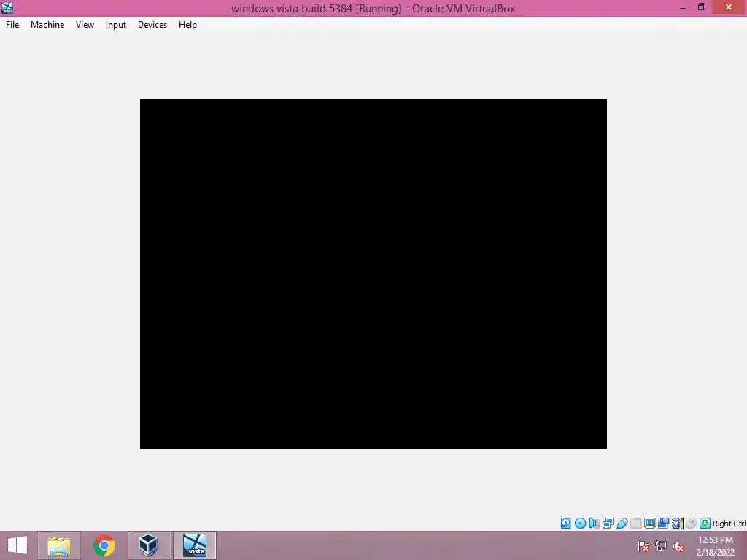Click the VirtualBox window title bar icon
This screenshot has width=747, height=560.
point(7,7)
